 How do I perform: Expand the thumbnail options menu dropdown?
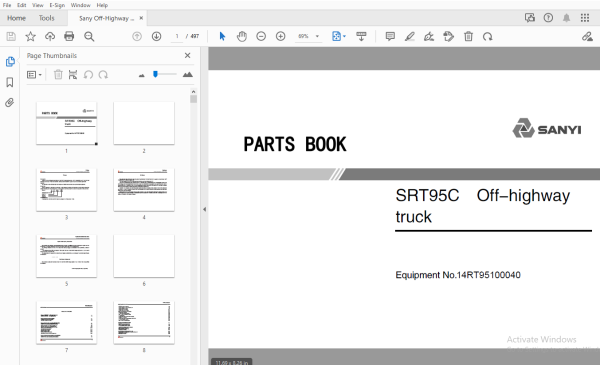tap(34, 75)
